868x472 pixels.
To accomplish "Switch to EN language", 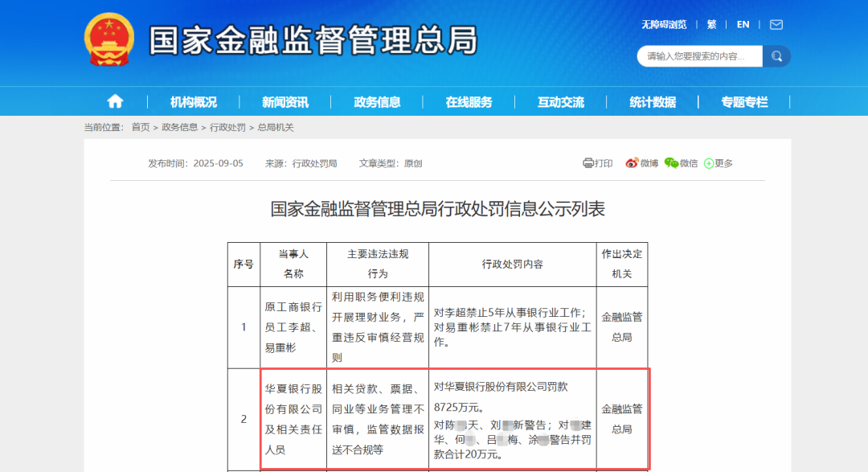I will tap(743, 24).
